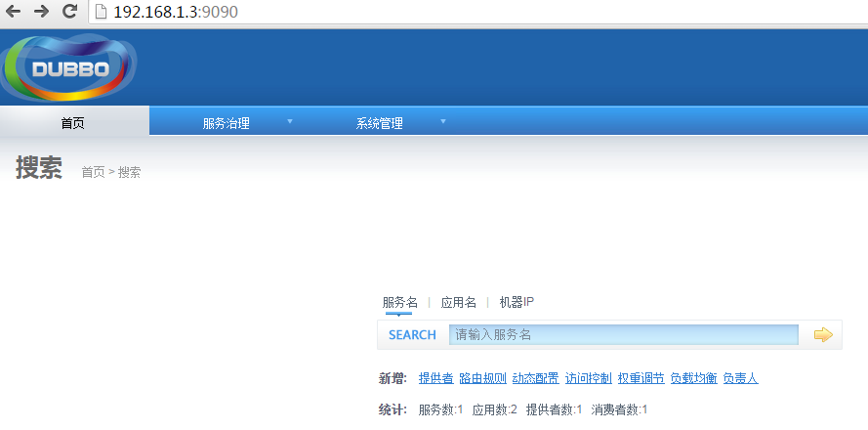Image resolution: width=868 pixels, height=430 pixels.
Task: Submit search with the yellow arrow icon
Action: (x=823, y=334)
